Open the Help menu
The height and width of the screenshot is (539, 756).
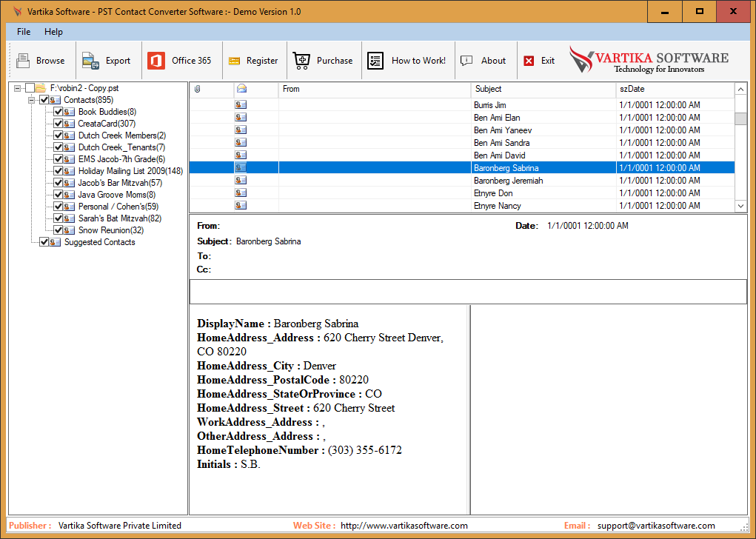point(53,32)
